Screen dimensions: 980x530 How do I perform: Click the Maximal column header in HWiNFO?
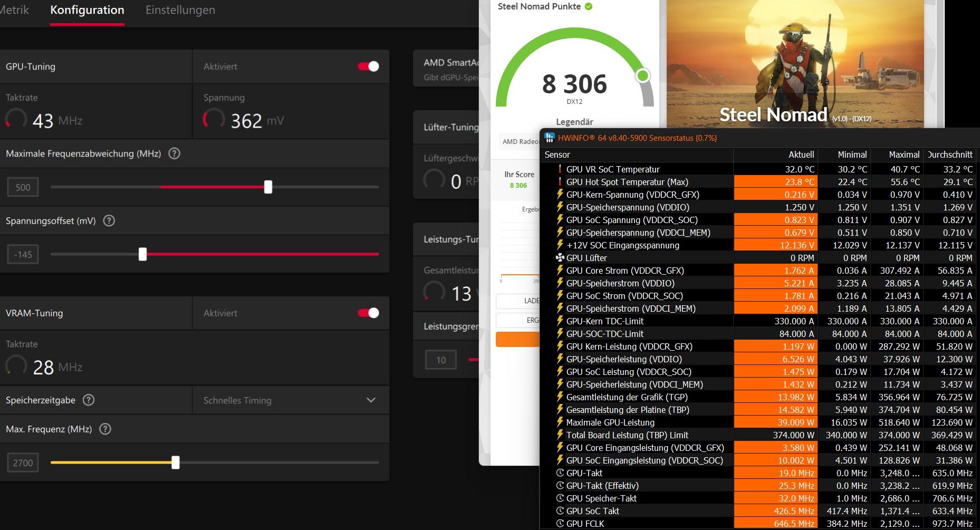point(897,155)
